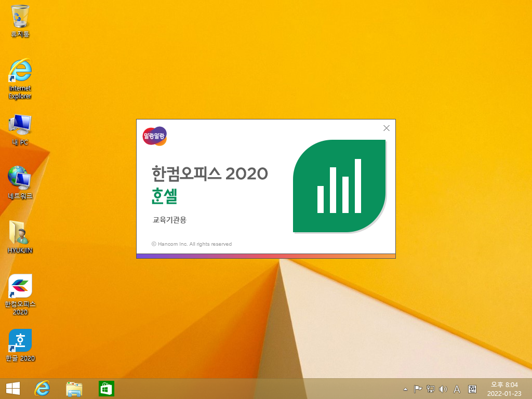Close the 한컴오피스 2020 한셀 splash window

point(387,128)
